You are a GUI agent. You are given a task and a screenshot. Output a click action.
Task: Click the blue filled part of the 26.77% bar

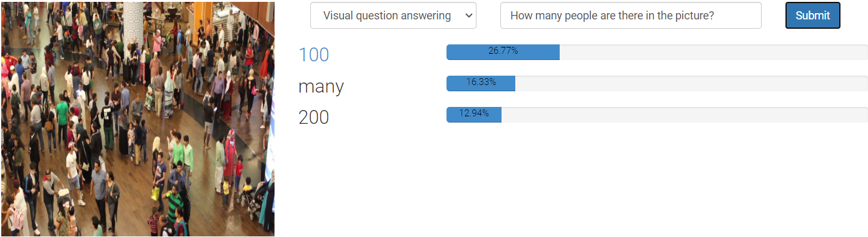(x=503, y=52)
